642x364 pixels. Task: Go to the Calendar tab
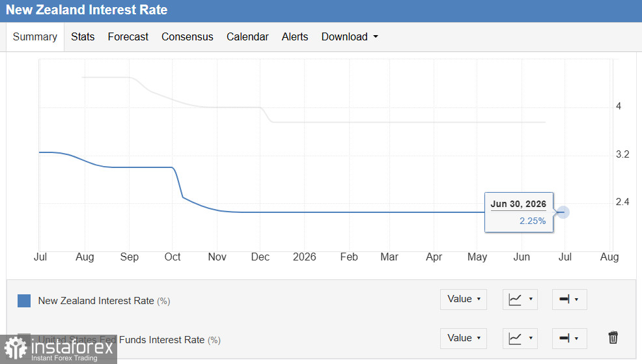pyautogui.click(x=247, y=37)
